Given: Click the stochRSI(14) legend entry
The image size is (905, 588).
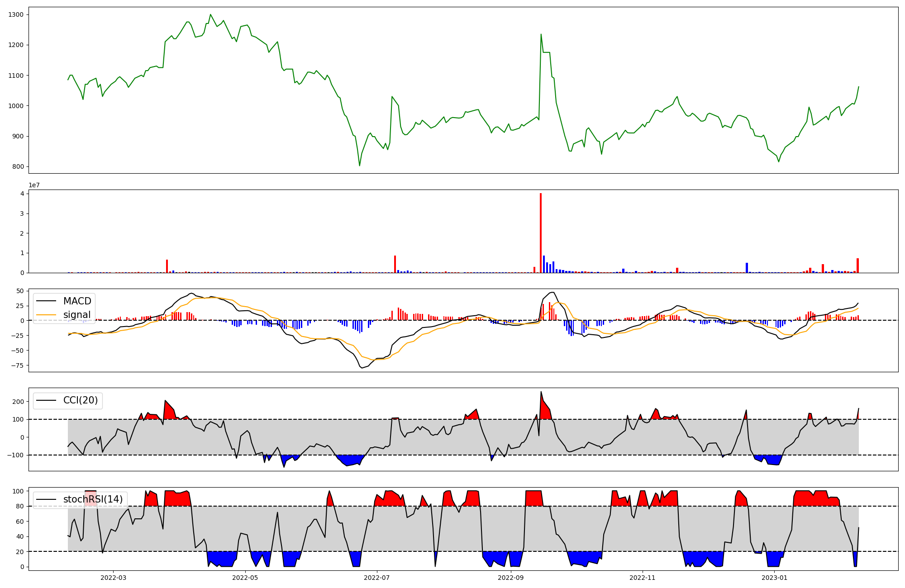Looking at the screenshot, I should [93, 499].
